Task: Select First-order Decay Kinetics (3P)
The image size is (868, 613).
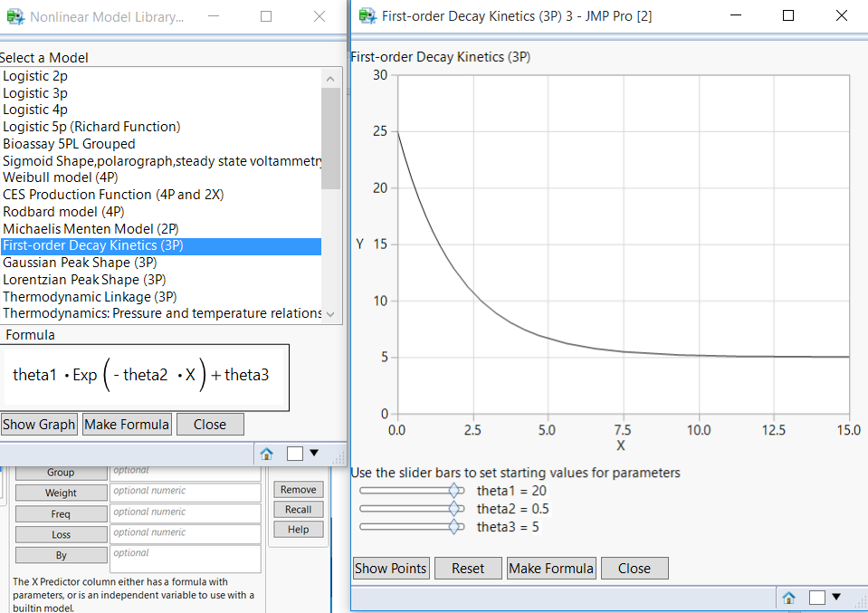Action: (160, 246)
